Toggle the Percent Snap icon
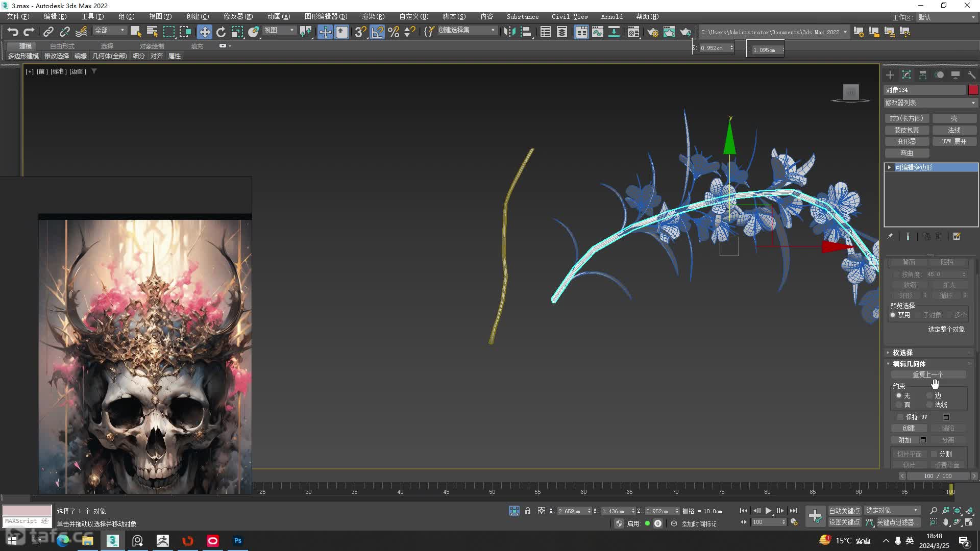 pyautogui.click(x=394, y=32)
